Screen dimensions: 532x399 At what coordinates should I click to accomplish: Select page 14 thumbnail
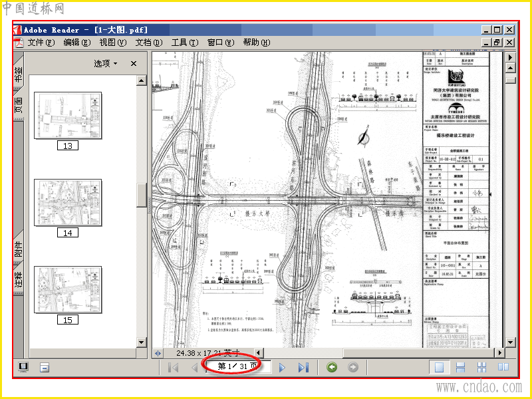tap(68, 203)
